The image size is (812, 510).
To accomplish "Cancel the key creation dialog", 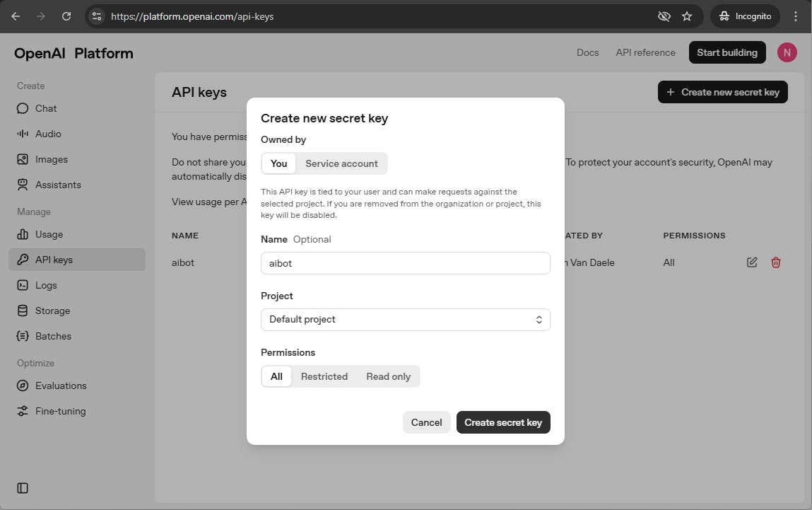I will [x=426, y=422].
